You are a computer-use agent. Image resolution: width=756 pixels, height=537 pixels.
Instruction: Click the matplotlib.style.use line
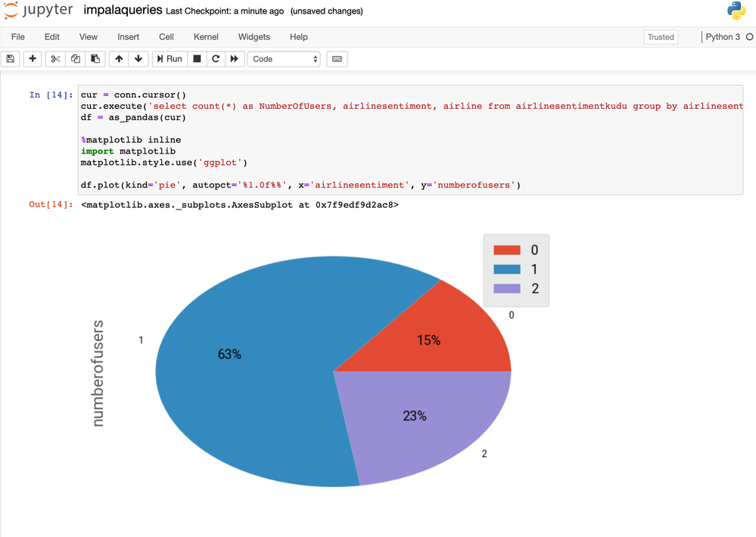click(164, 163)
